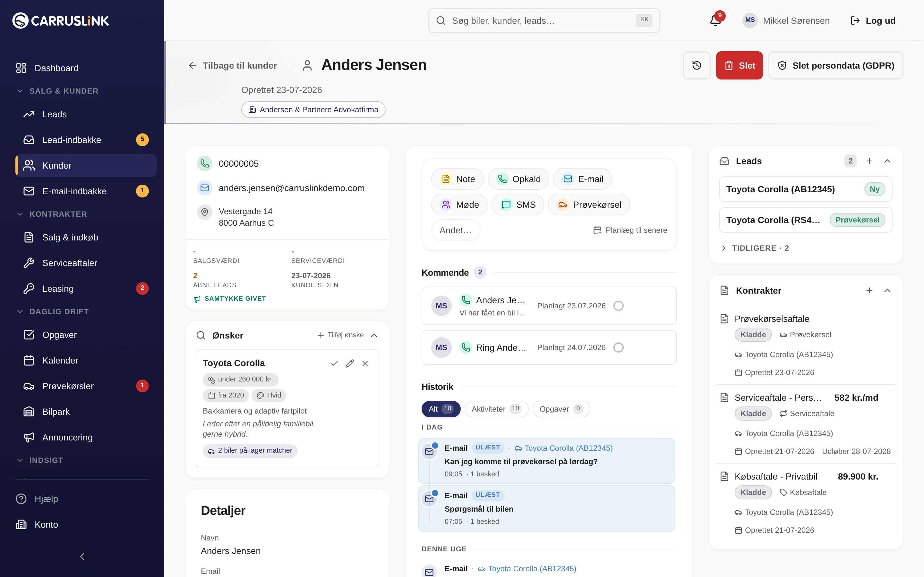Delete customer with the red Slet button
Viewport: 924px width, 577px height.
(739, 65)
